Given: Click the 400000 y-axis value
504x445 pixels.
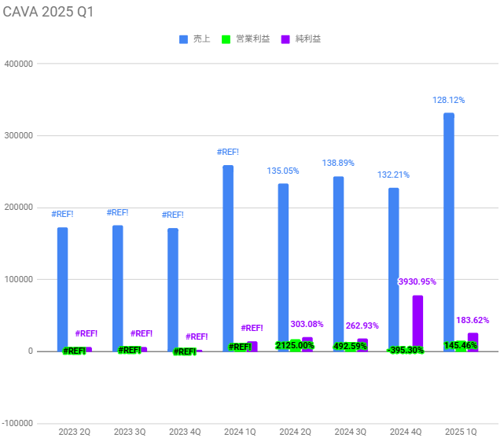Looking at the screenshot, I should point(19,64).
